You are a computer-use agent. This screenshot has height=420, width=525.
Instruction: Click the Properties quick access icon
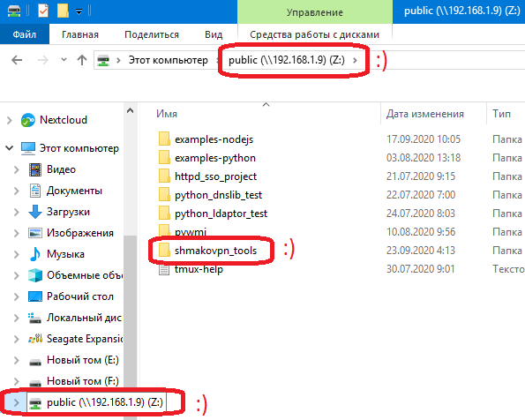(43, 11)
